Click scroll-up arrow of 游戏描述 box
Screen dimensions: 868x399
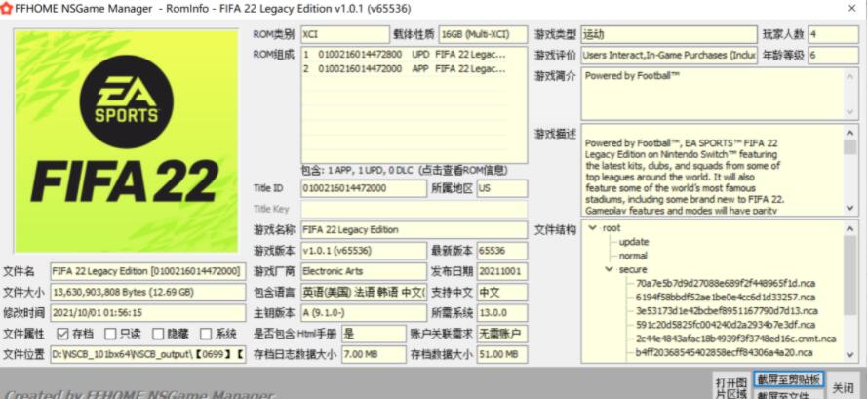point(849,134)
